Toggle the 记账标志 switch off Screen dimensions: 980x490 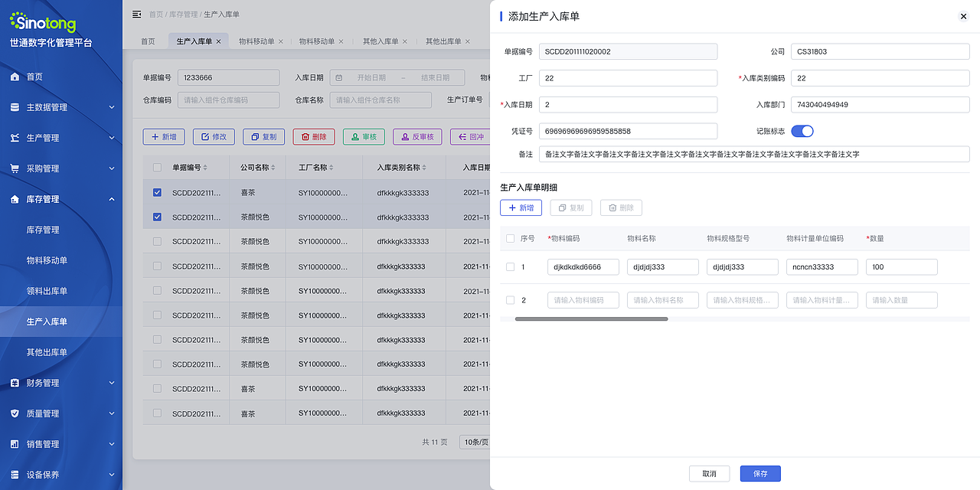(x=802, y=131)
